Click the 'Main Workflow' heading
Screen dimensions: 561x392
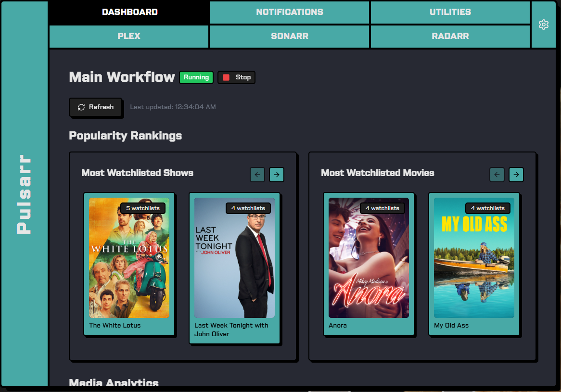click(x=122, y=77)
